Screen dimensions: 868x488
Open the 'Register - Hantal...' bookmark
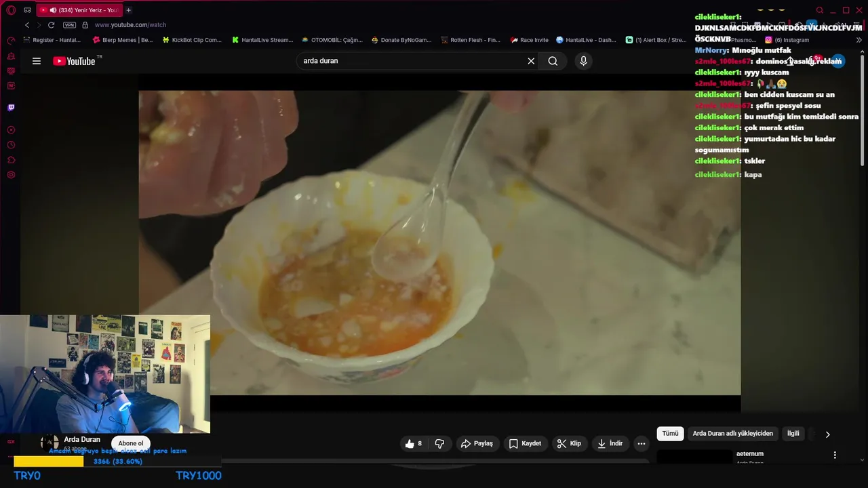pos(52,40)
